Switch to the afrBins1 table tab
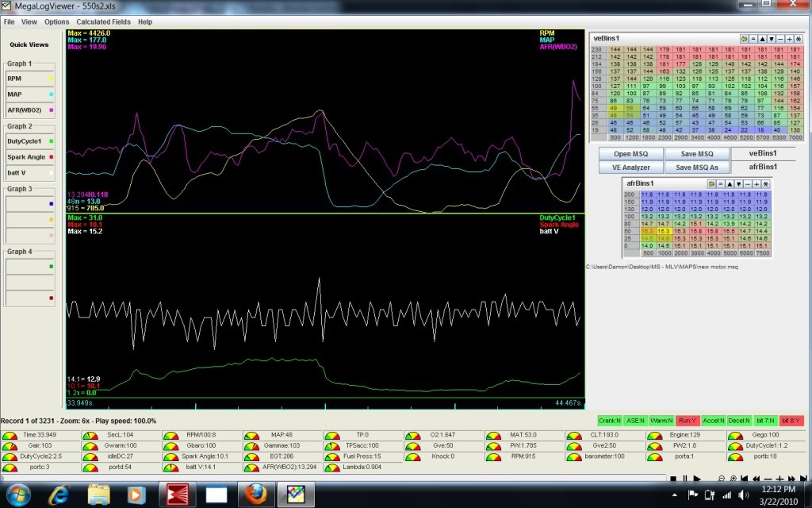812x508 pixels. tap(764, 167)
